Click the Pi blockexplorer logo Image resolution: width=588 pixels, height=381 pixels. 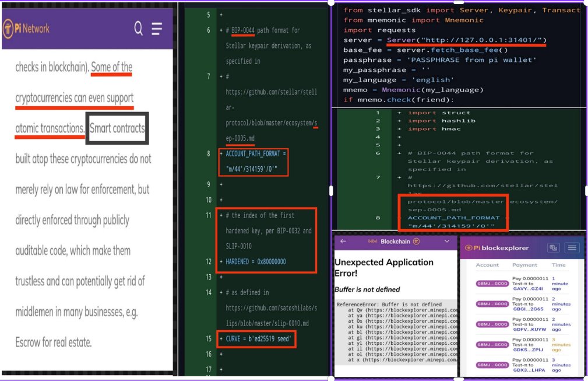click(497, 248)
